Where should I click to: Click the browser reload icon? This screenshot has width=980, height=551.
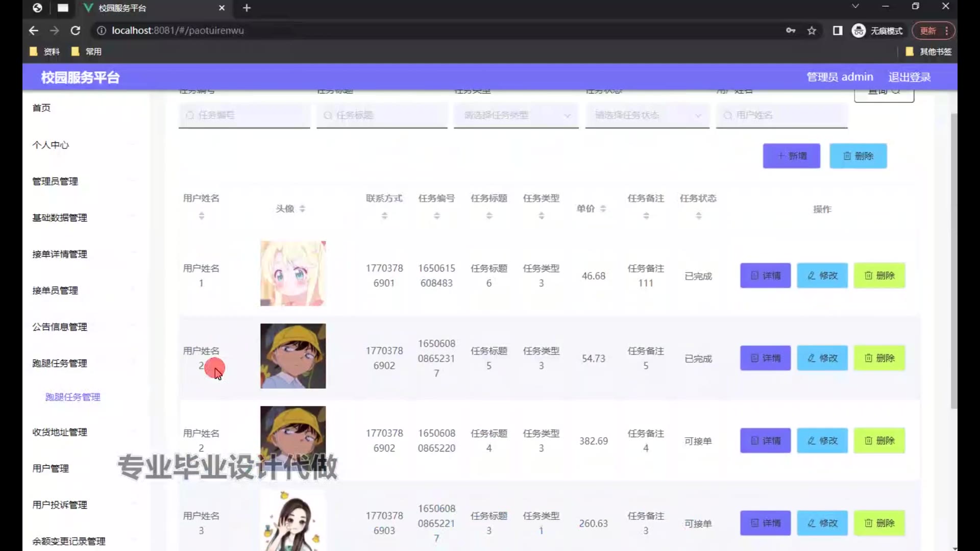[76, 31]
